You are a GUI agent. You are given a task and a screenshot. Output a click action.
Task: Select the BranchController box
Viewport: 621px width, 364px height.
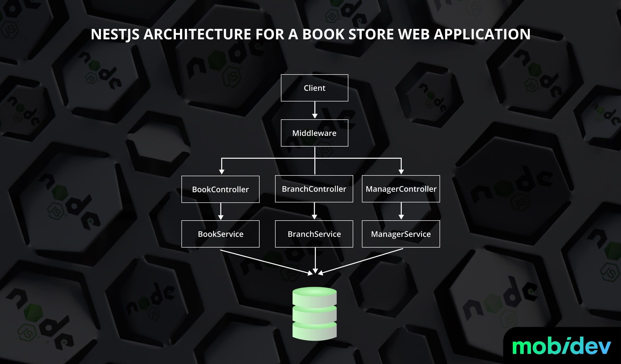314,189
